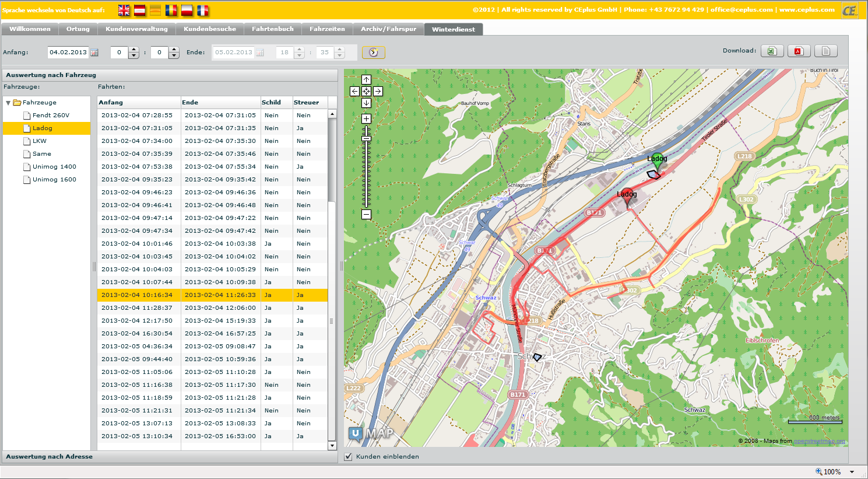Open the openstreetmap.org link
Screen dimensions: 868x479
(819, 441)
